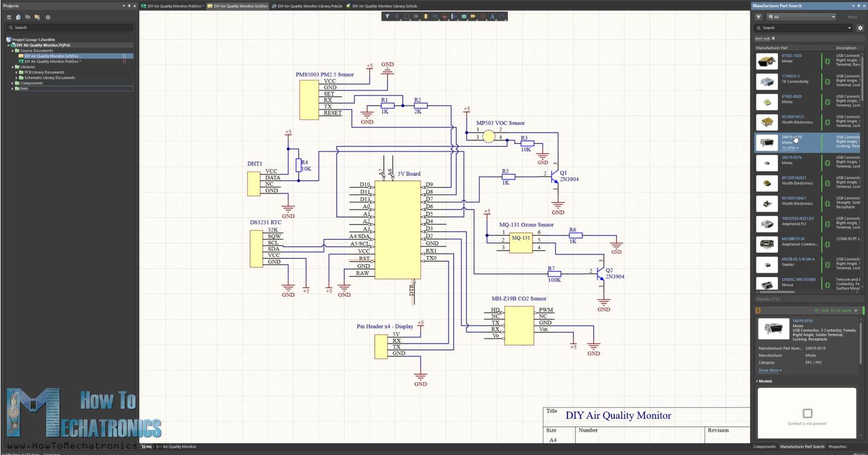Pin the Manufacturer Part Search panel
This screenshot has height=455, width=868.
point(858,6)
